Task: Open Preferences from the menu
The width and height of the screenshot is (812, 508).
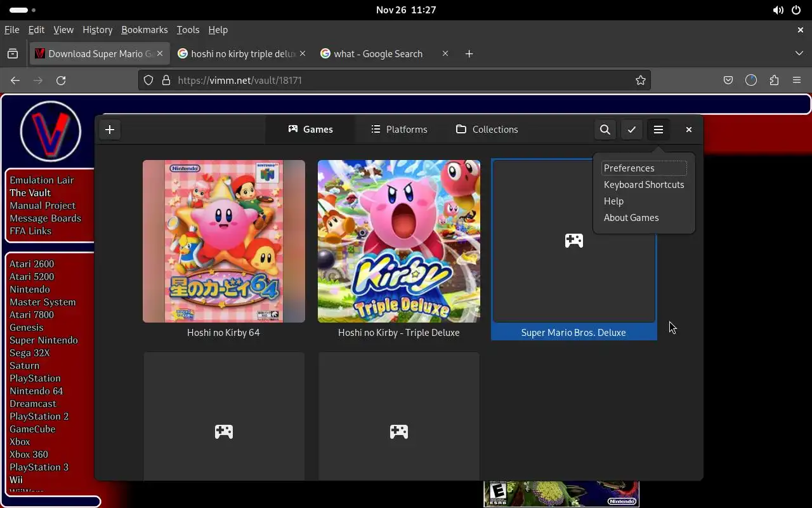Action: click(644, 168)
